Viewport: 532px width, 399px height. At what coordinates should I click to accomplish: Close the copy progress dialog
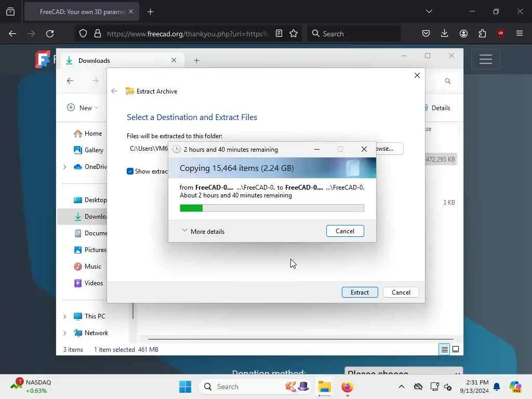(x=364, y=149)
